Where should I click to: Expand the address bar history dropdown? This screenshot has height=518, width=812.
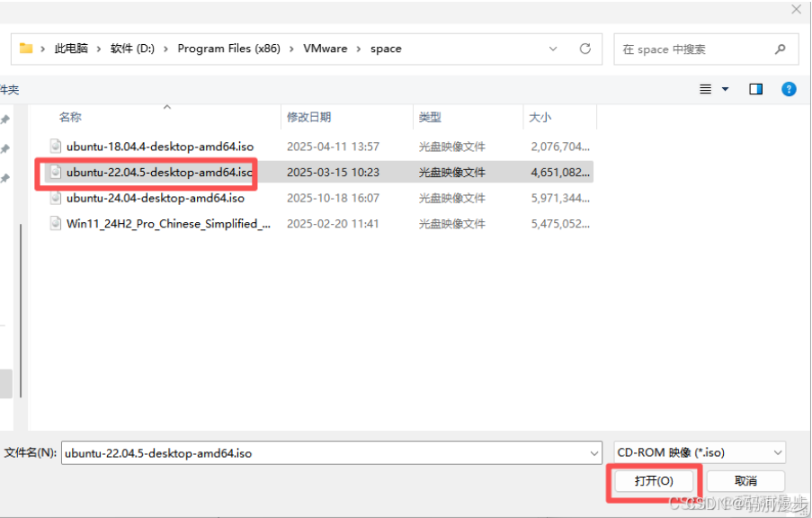coord(553,49)
